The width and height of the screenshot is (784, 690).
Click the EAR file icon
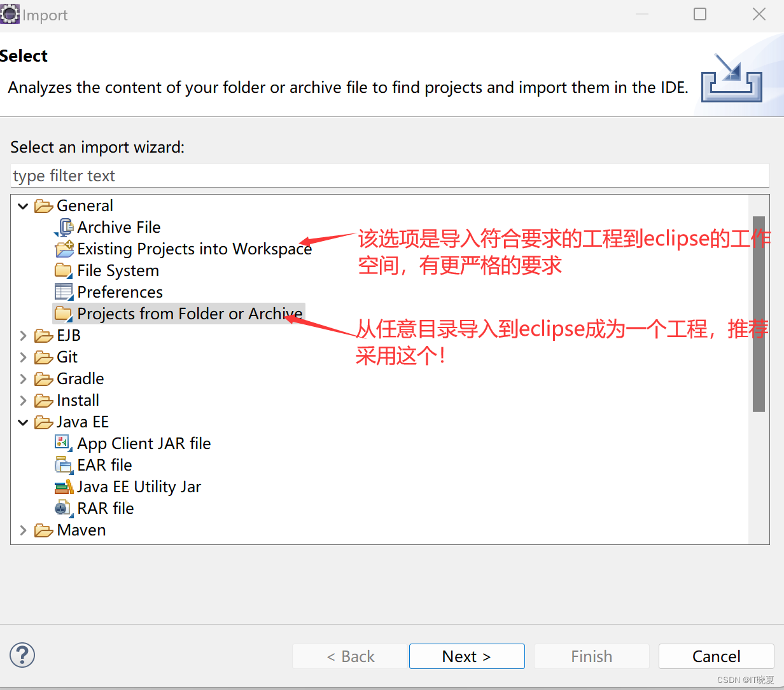(x=64, y=465)
